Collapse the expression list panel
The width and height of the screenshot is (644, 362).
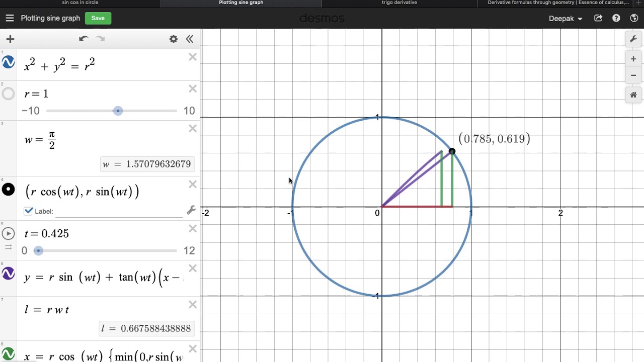tap(190, 39)
